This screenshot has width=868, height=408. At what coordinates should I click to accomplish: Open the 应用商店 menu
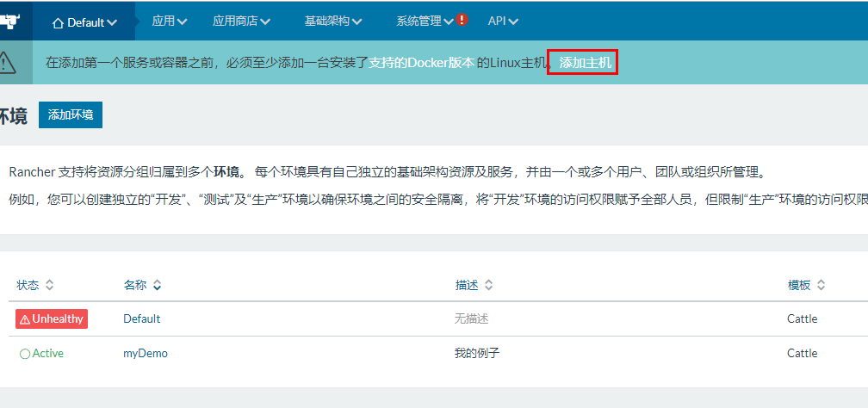(x=241, y=21)
